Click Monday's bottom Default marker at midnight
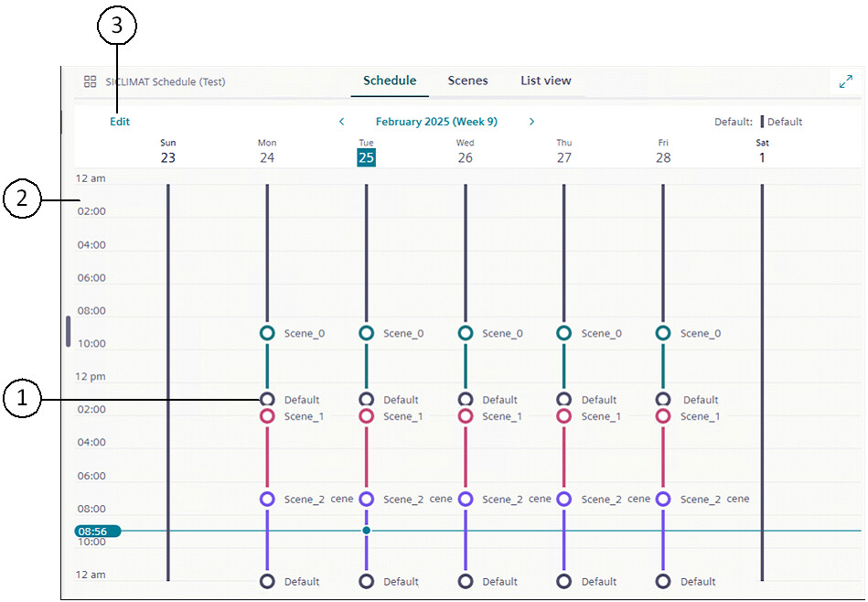868x602 pixels. 267,581
